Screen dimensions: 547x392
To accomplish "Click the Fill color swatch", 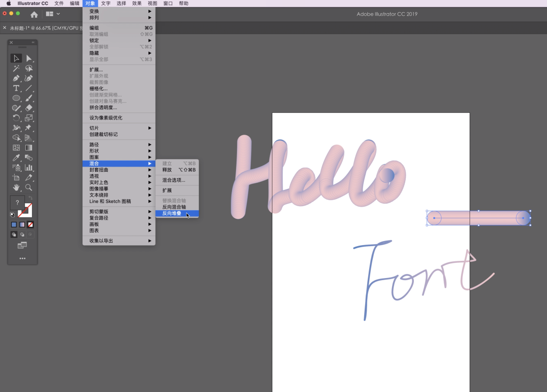I will coord(17,203).
